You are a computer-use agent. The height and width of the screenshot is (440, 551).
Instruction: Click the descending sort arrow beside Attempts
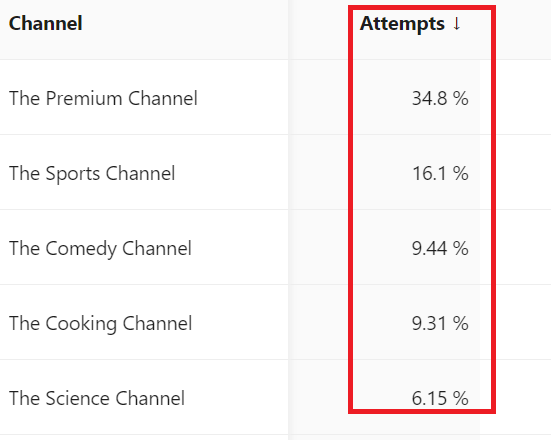click(x=456, y=24)
